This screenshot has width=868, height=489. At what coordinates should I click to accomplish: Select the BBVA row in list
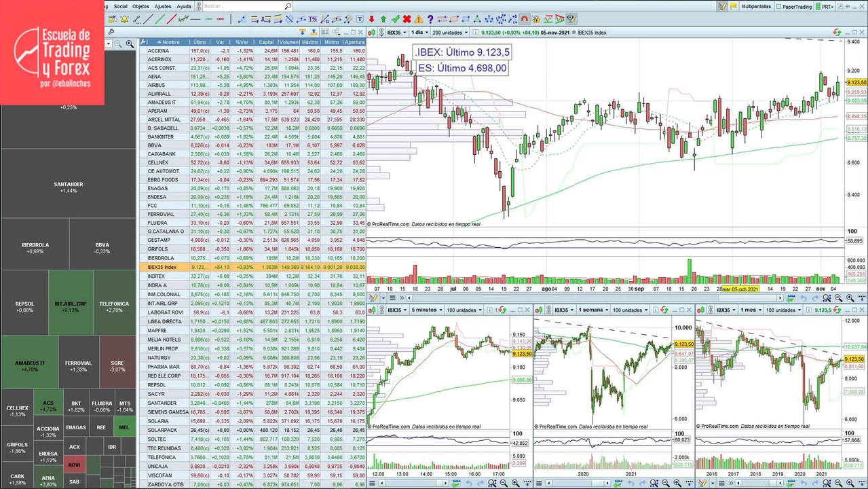click(252, 145)
